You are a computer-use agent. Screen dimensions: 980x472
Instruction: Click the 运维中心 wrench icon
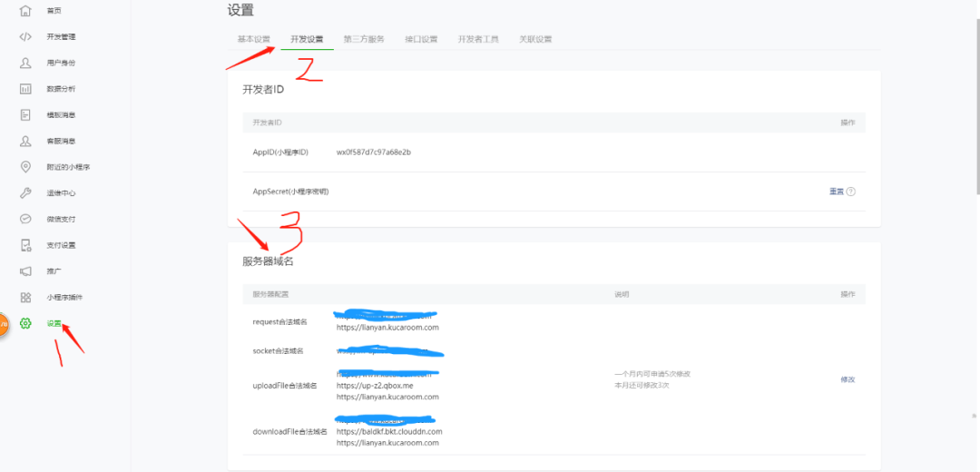(x=25, y=193)
